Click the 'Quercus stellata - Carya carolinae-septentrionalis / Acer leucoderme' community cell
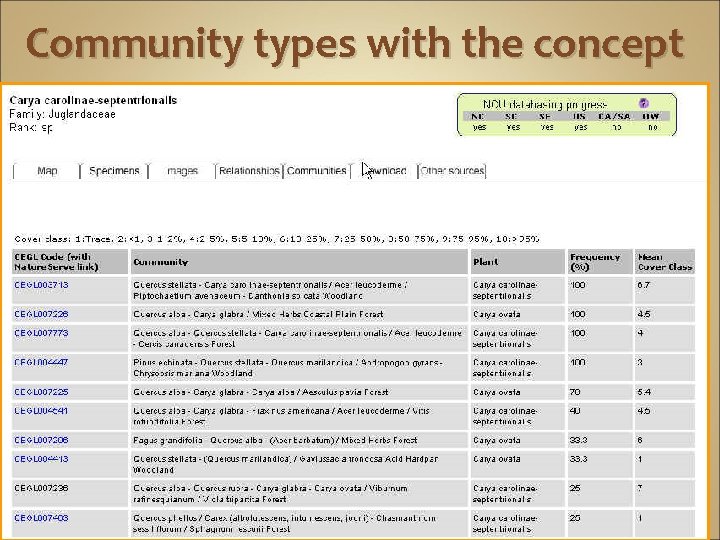720x540 pixels. (x=299, y=290)
